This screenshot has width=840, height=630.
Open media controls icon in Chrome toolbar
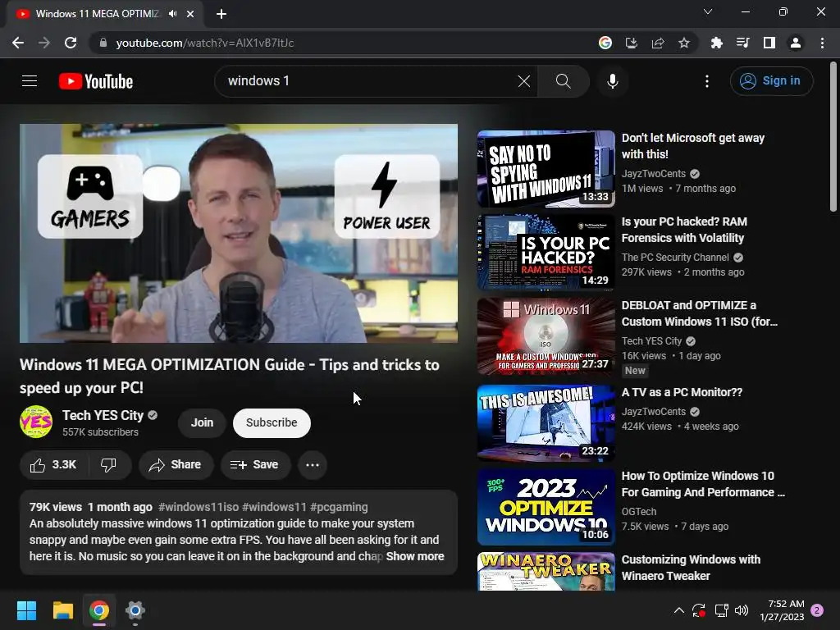(743, 43)
